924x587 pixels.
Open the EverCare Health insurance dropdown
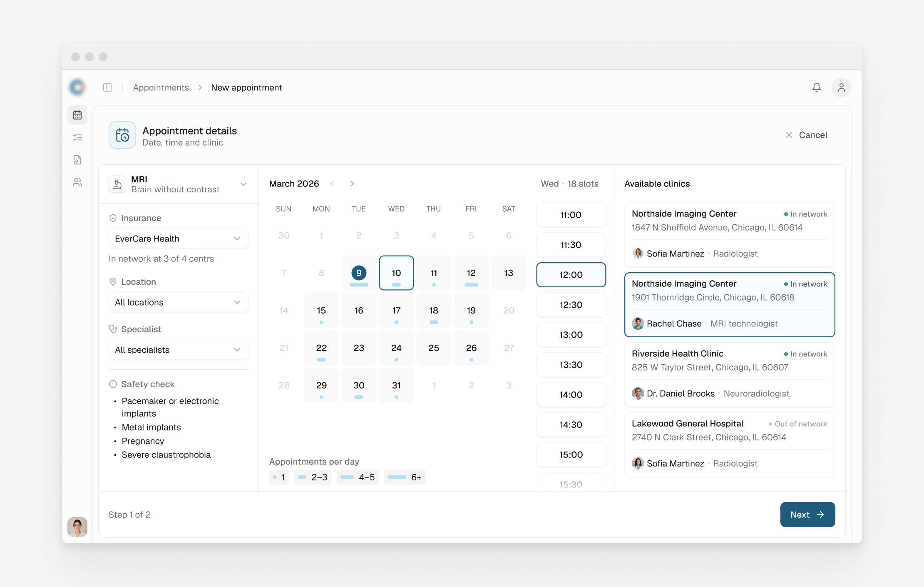[x=179, y=239]
